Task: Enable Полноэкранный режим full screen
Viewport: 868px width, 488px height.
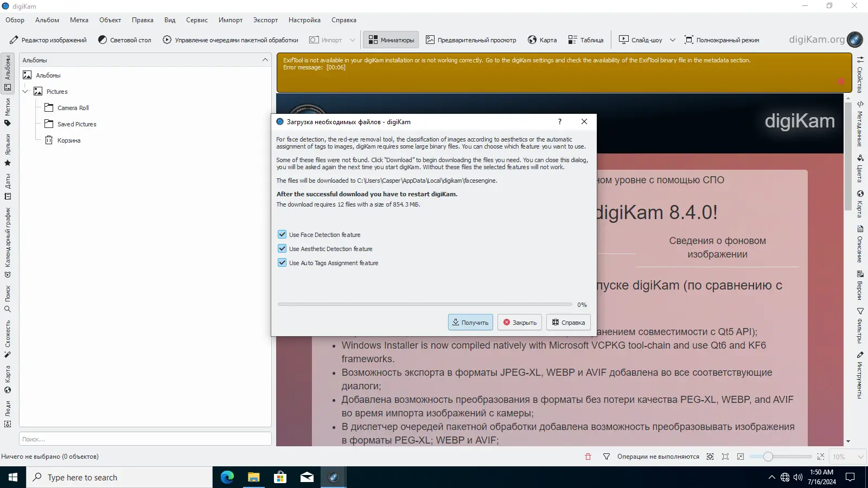Action: (x=722, y=40)
